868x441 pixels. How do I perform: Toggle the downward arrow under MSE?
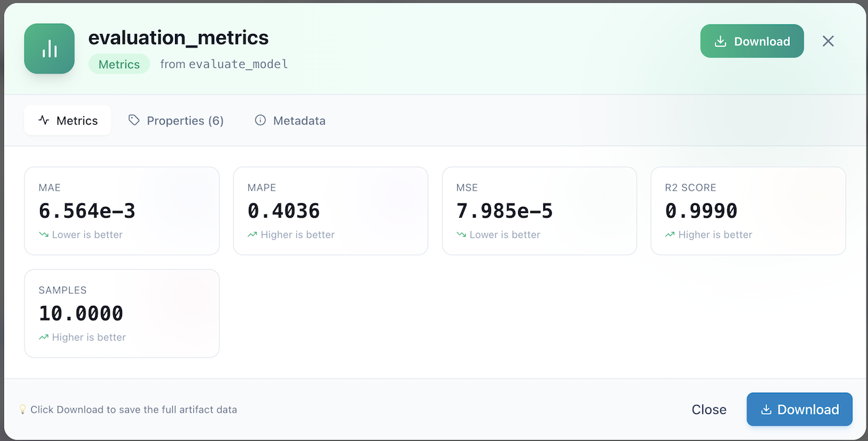click(461, 234)
